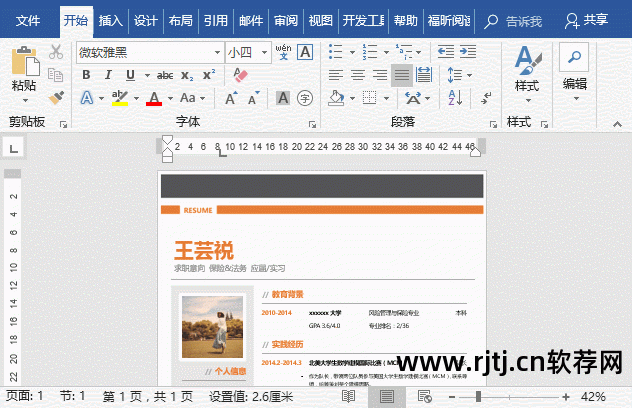
Task: Switch to the 引用 tab
Action: pos(216,20)
